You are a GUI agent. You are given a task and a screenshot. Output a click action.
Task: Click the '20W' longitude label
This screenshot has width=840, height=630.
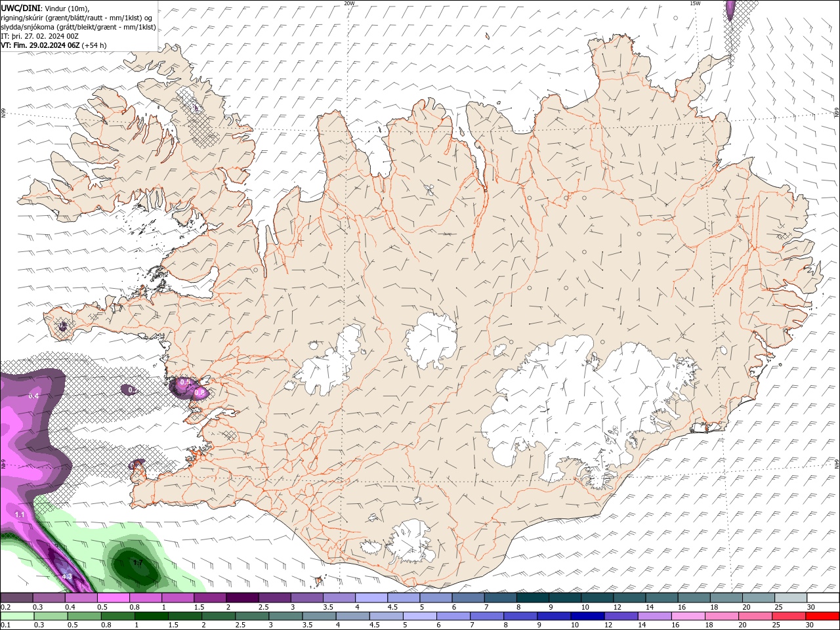[x=349, y=3]
